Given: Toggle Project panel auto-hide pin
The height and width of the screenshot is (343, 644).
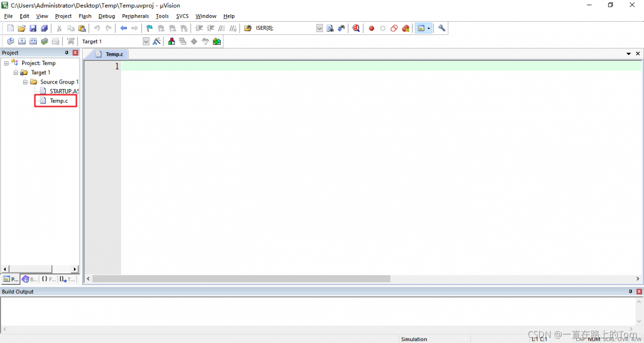Looking at the screenshot, I should pos(67,53).
